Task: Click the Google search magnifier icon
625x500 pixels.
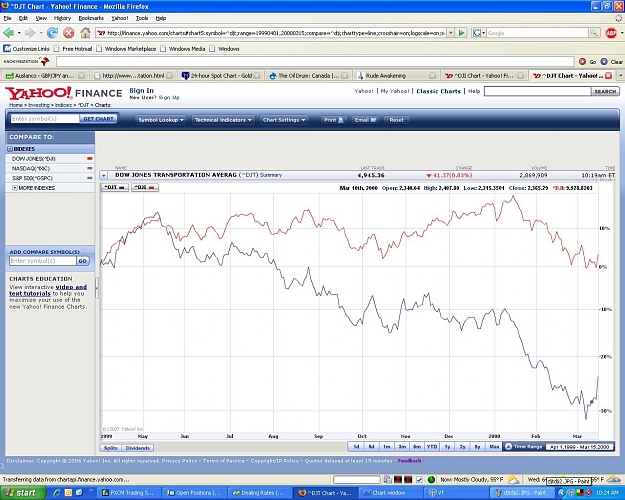Action: click(x=594, y=33)
